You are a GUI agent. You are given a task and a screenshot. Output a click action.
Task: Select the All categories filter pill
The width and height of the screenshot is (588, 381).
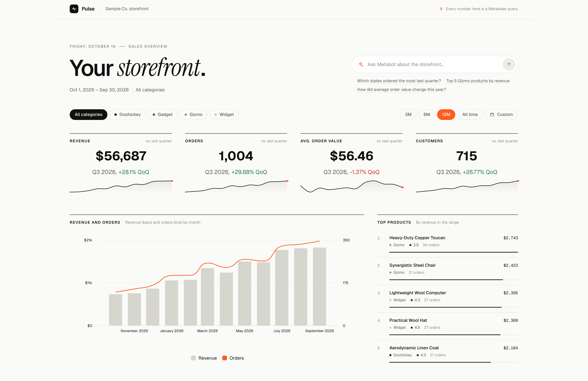point(88,114)
